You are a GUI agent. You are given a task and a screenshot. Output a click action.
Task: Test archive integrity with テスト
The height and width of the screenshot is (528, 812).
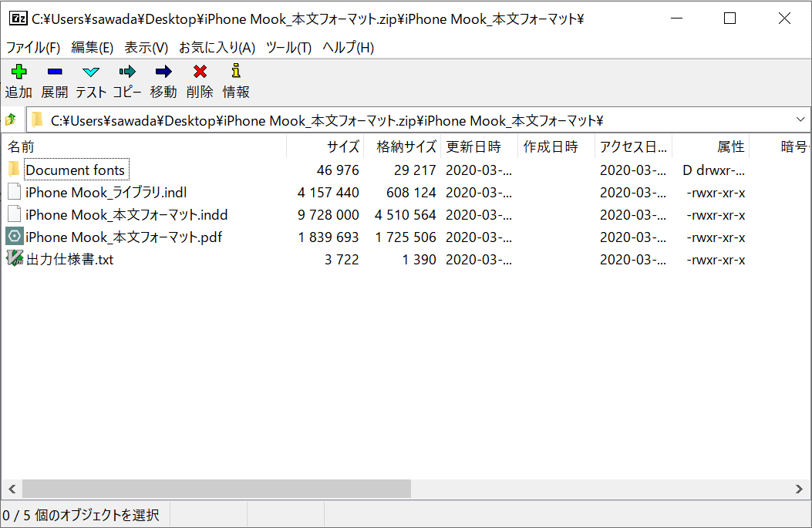90,79
